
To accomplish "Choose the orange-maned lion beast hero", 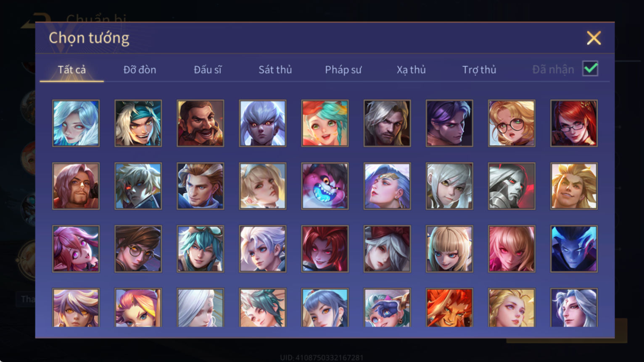I will (449, 308).
